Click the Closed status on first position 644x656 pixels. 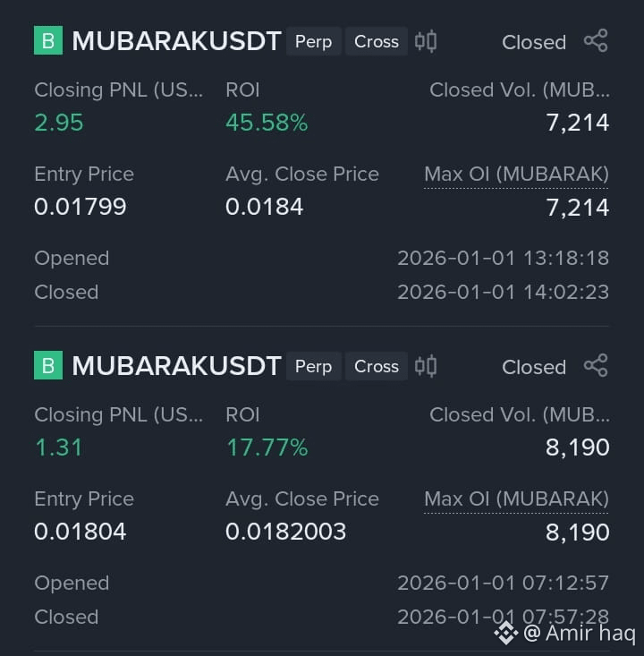534,42
